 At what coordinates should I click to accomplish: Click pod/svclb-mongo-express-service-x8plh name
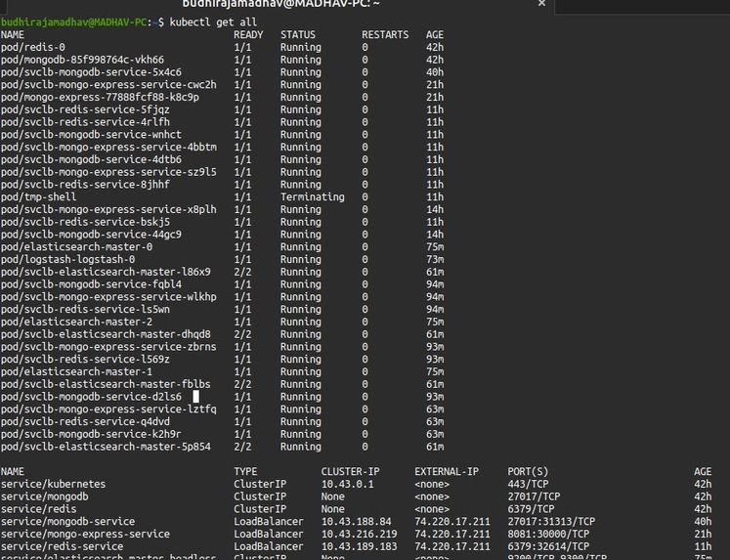[108, 210]
